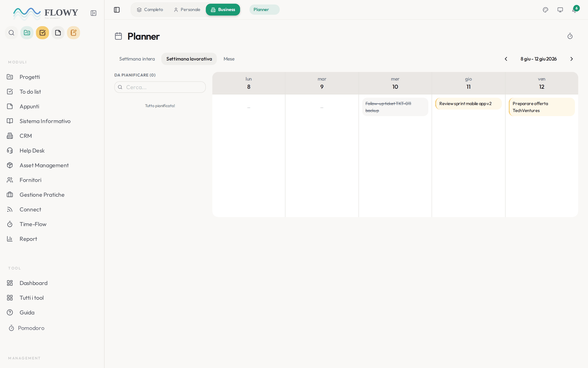Open Time-Flow module
The width and height of the screenshot is (588, 368).
point(52,224)
